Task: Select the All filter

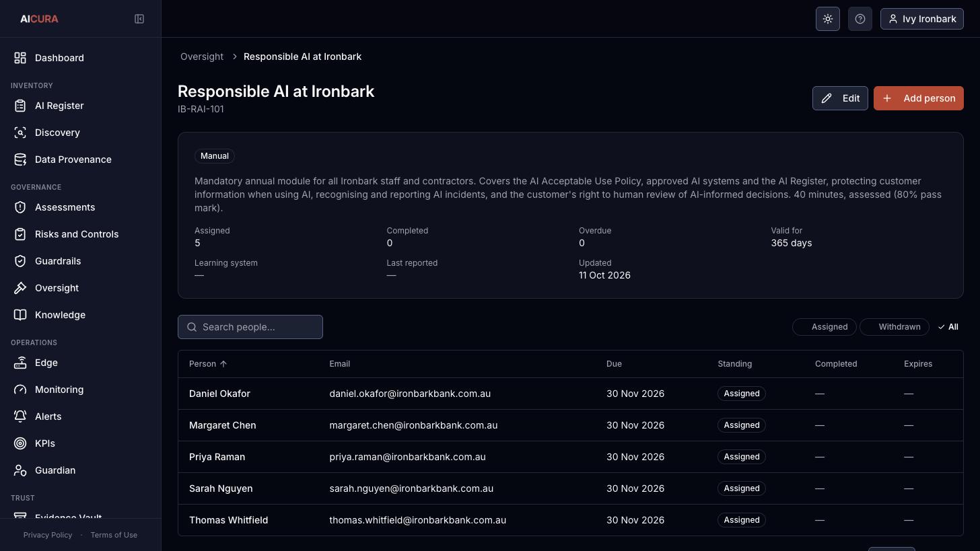Action: tap(948, 327)
